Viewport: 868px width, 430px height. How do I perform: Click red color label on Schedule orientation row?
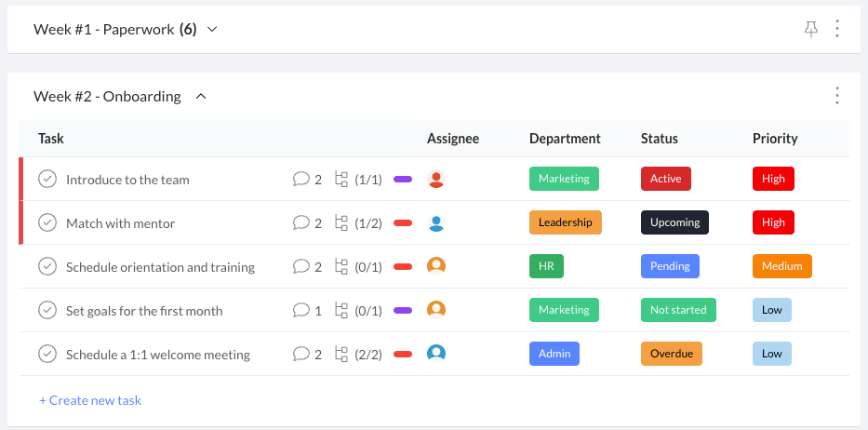403,266
